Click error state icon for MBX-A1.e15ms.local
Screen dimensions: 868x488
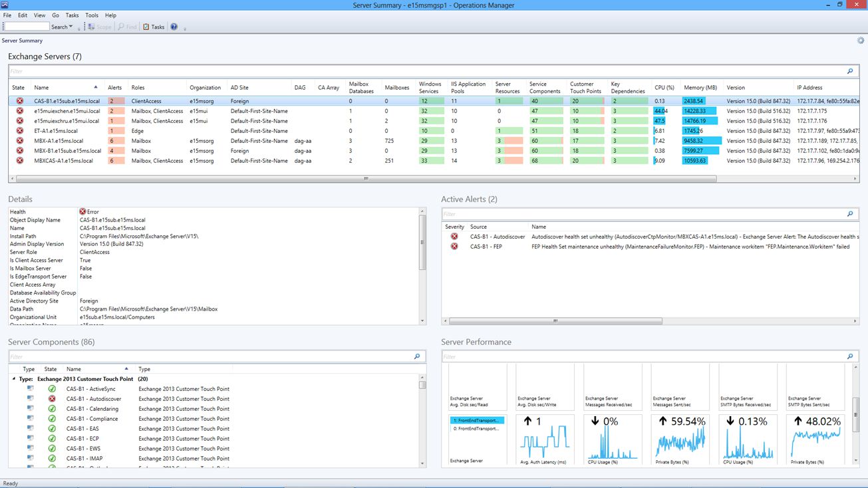19,141
